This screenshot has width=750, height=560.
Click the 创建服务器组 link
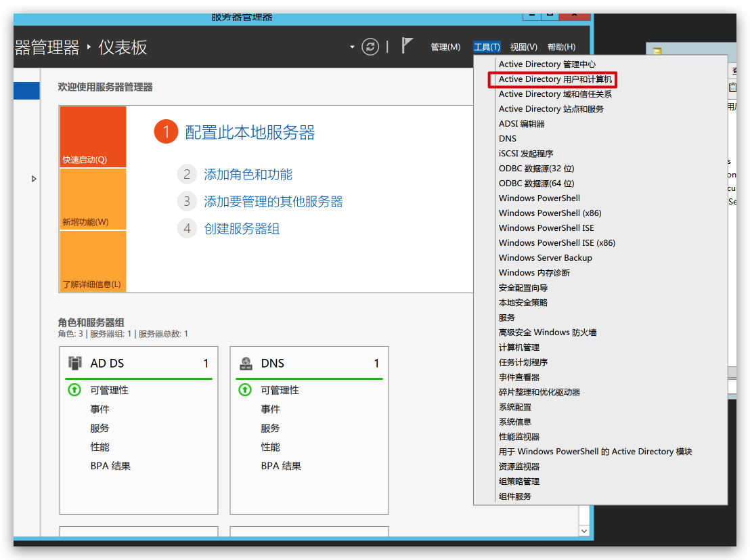click(x=242, y=229)
